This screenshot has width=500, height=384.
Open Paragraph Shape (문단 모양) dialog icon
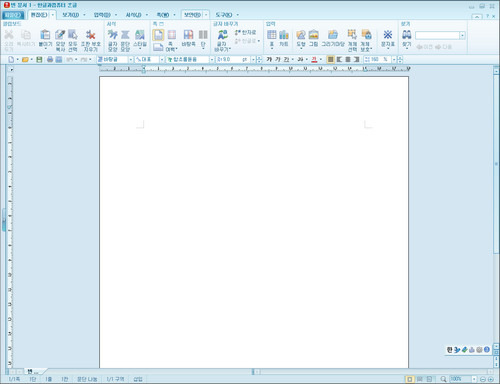coord(125,35)
